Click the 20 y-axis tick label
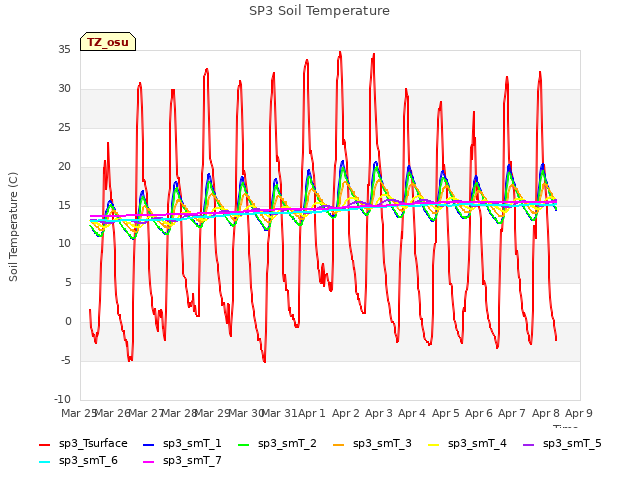This screenshot has height=480, width=640. pyautogui.click(x=64, y=166)
